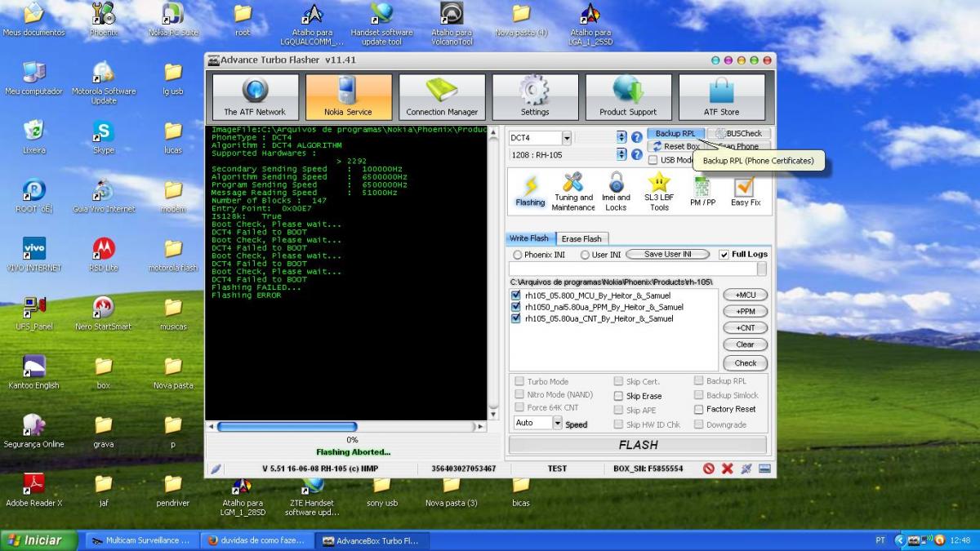Open the PM / PP tool

click(702, 192)
